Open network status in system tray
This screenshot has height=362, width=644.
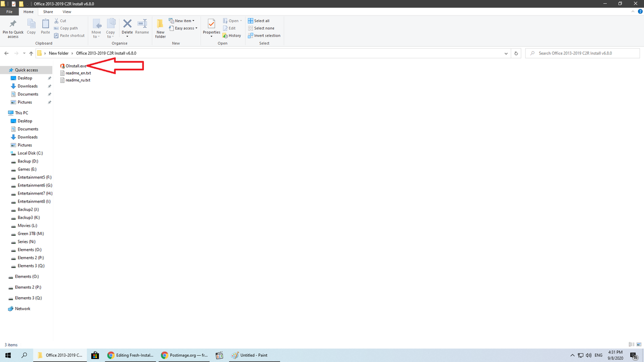click(x=581, y=355)
